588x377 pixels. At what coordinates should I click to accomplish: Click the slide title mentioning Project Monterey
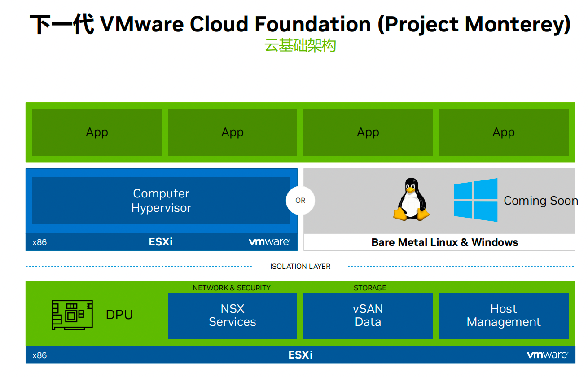pos(300,24)
